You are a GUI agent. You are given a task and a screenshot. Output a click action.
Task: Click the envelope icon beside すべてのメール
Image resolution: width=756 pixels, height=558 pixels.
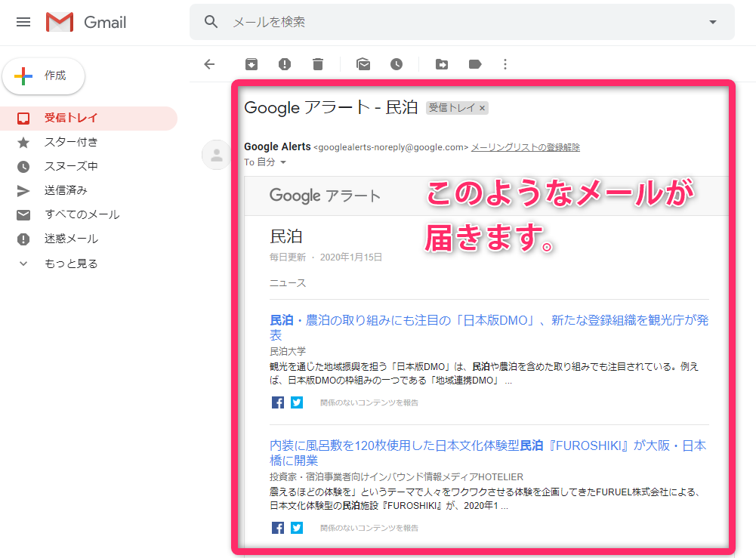click(x=23, y=215)
